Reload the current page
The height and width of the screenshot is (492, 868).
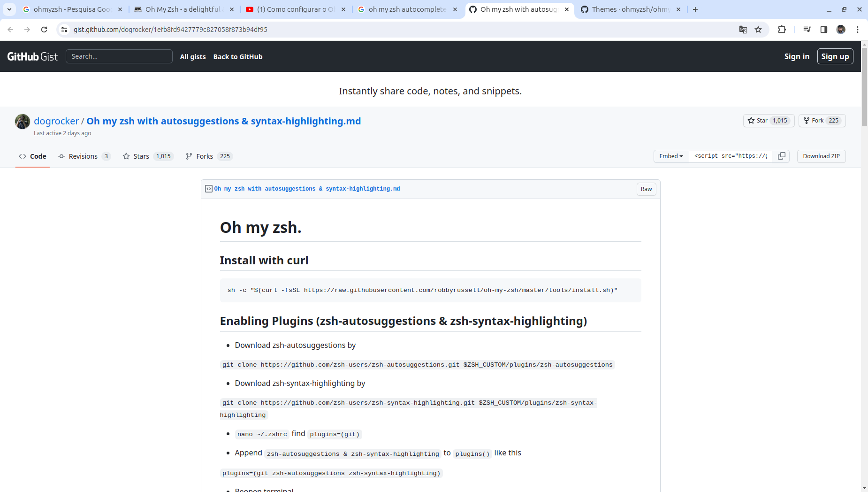(x=44, y=30)
